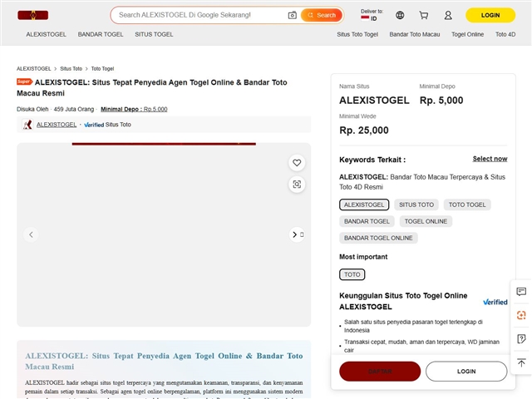Click the Verified badge beside Keunggulan heading
Image resolution: width=532 pixels, height=399 pixels.
[x=495, y=302]
